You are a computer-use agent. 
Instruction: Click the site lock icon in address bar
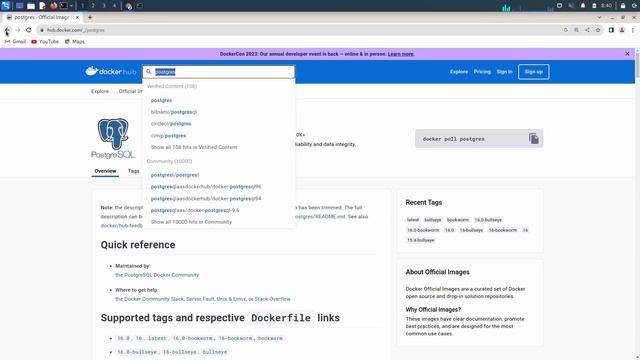pyautogui.click(x=42, y=30)
